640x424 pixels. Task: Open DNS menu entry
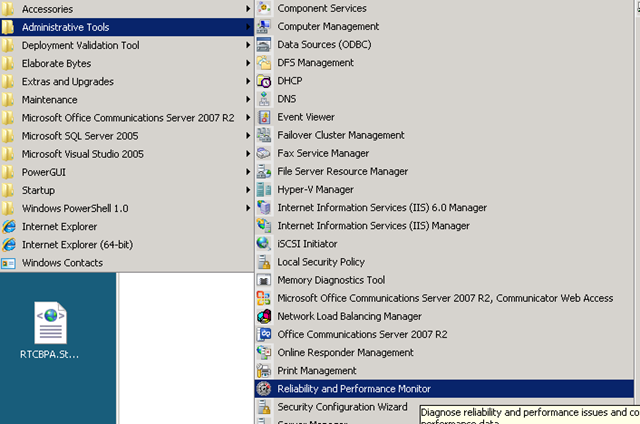444,99
